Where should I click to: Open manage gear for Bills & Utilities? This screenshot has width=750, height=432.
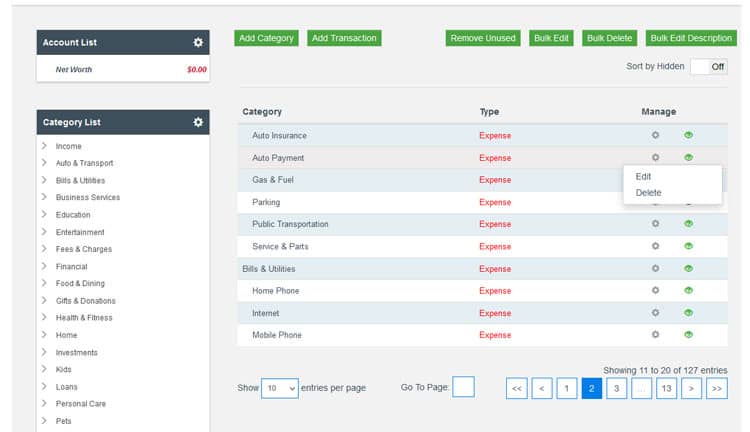[655, 268]
